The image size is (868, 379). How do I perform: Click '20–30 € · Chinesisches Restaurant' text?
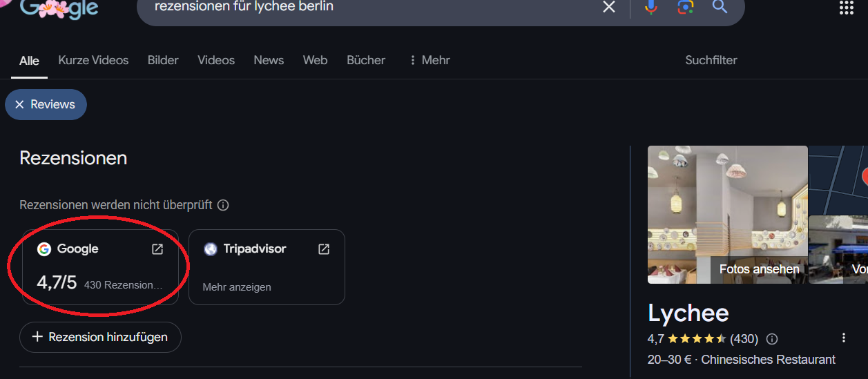click(x=742, y=360)
